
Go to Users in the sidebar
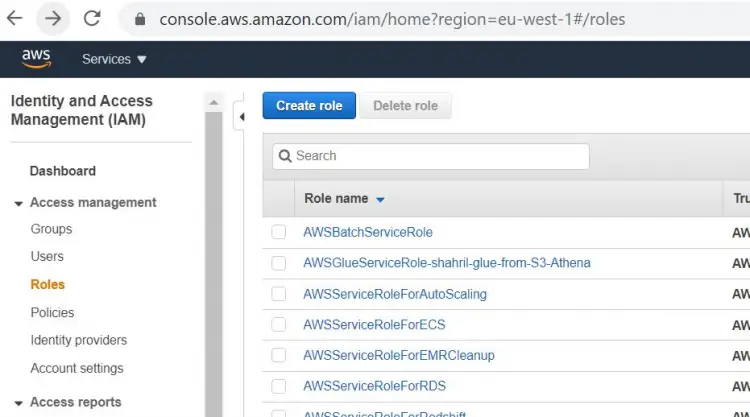[x=47, y=256]
